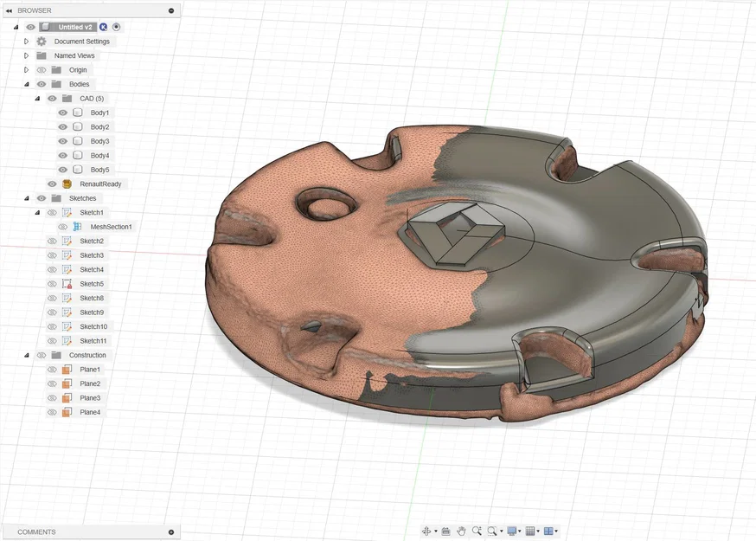The height and width of the screenshot is (541, 756).
Task: Collapse the Sketch1 node
Action: [37, 212]
